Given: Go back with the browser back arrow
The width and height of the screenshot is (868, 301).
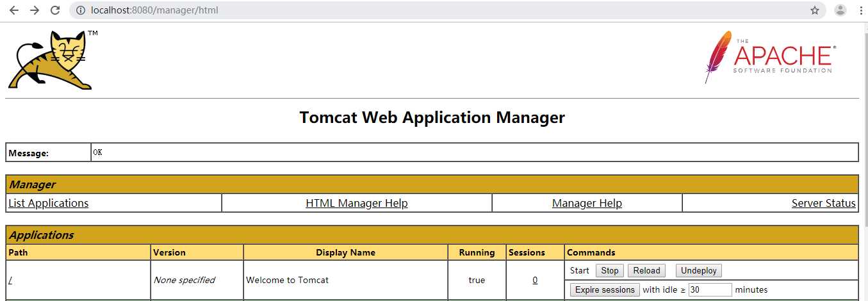Looking at the screenshot, I should 14,10.
